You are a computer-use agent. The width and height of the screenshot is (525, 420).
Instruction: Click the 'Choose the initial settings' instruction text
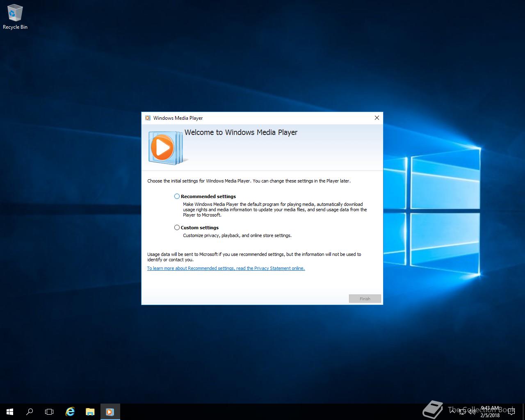(249, 181)
